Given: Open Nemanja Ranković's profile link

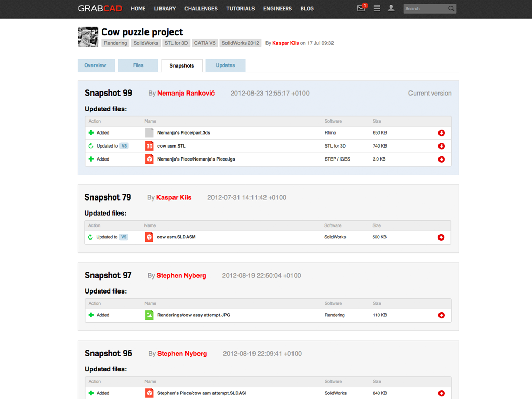Looking at the screenshot, I should (x=185, y=94).
